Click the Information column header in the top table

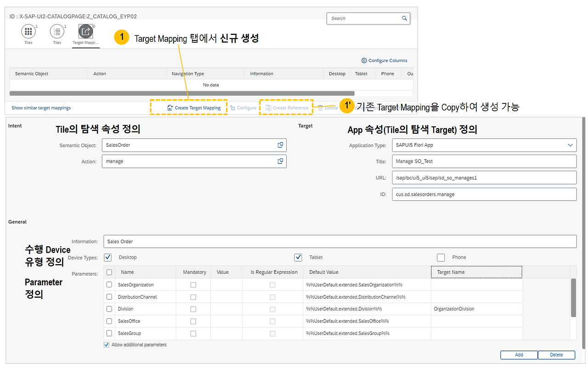tap(284, 74)
